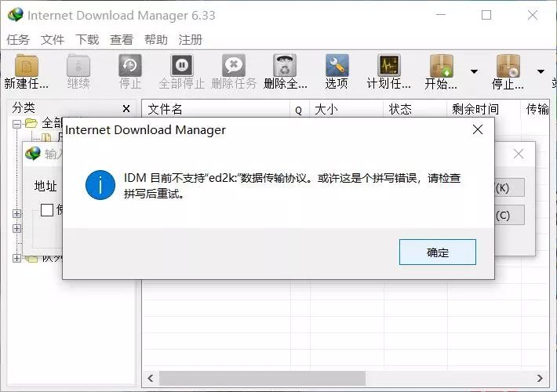The width and height of the screenshot is (557, 392).
Task: Collapse the 全部 category tree node
Action: point(17,123)
